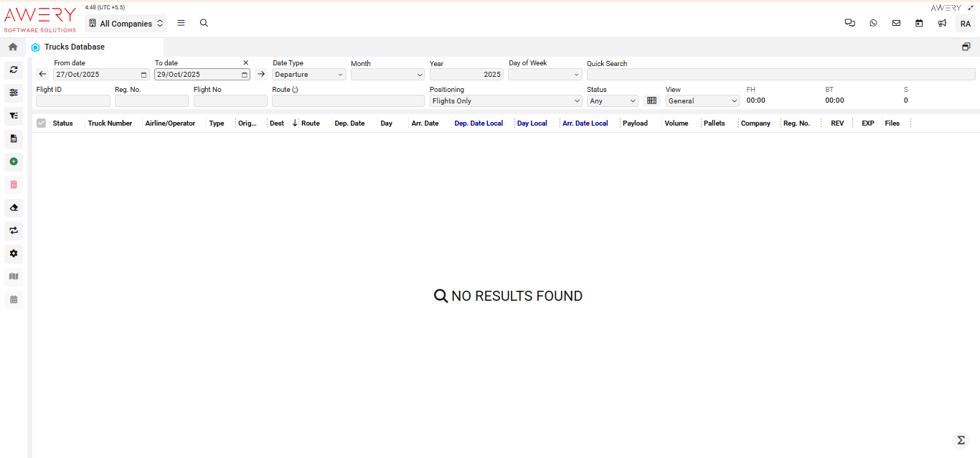
Task: Click the sigma totals button
Action: click(x=960, y=440)
